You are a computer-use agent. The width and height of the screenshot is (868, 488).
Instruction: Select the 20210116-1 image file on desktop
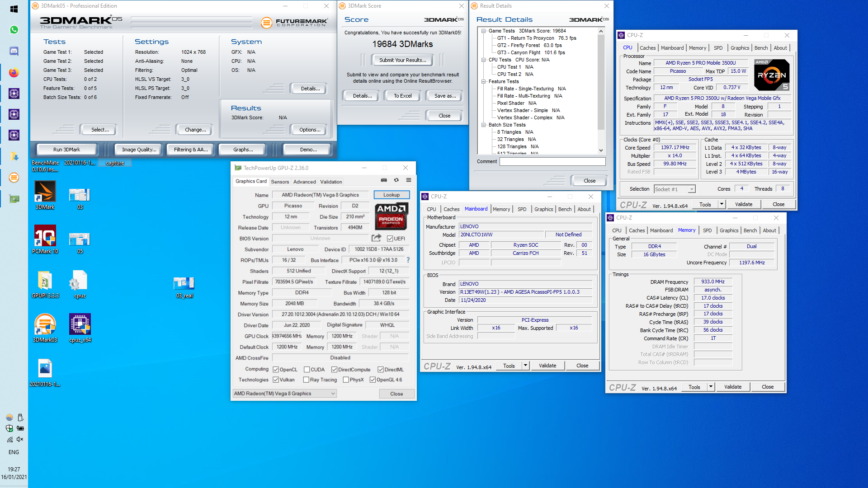coord(45,372)
